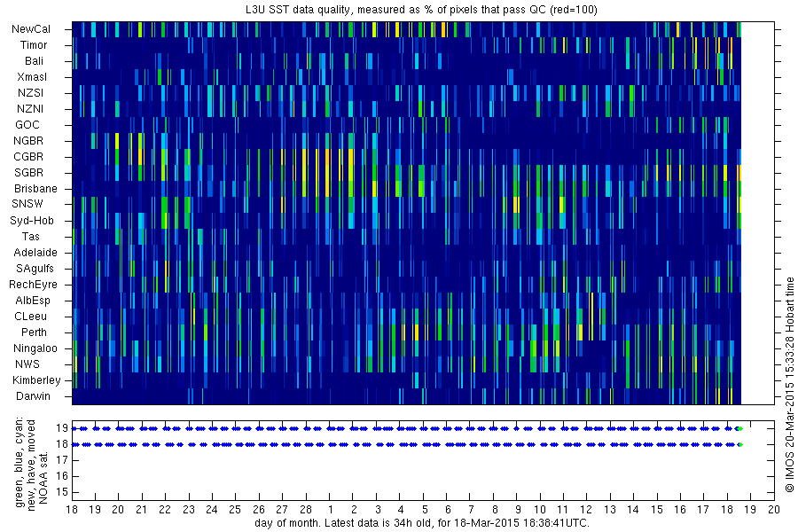Click the NewCal row label
Viewport: 798px width, 532px height.
[31, 29]
